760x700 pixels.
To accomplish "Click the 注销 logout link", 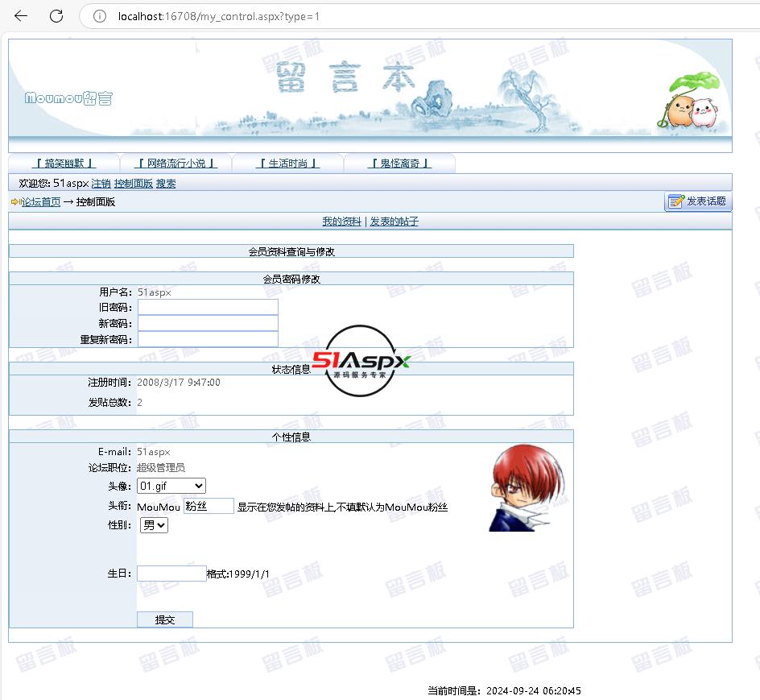I will click(x=101, y=184).
